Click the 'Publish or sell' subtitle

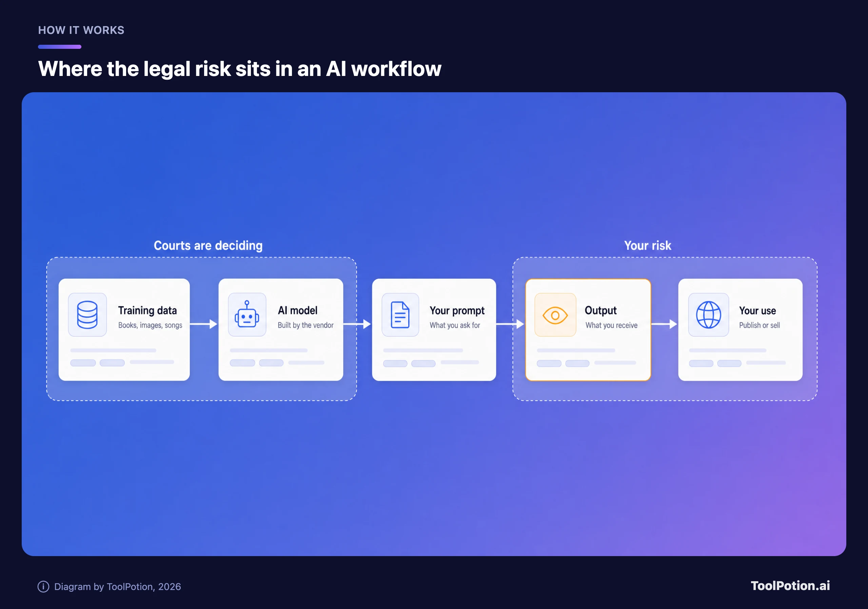pos(759,325)
